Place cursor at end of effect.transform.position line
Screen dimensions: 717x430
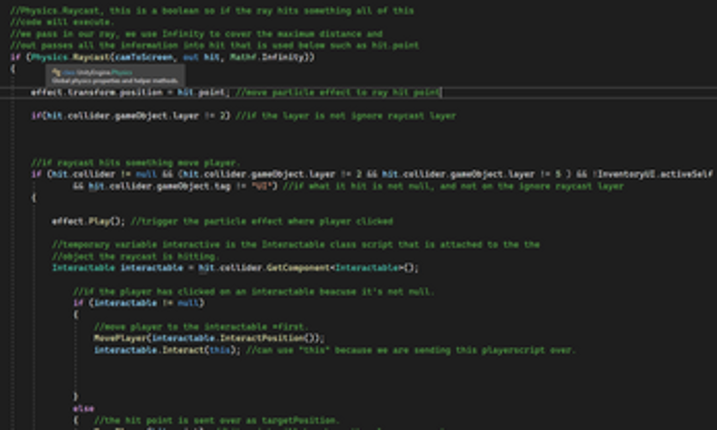coord(440,92)
